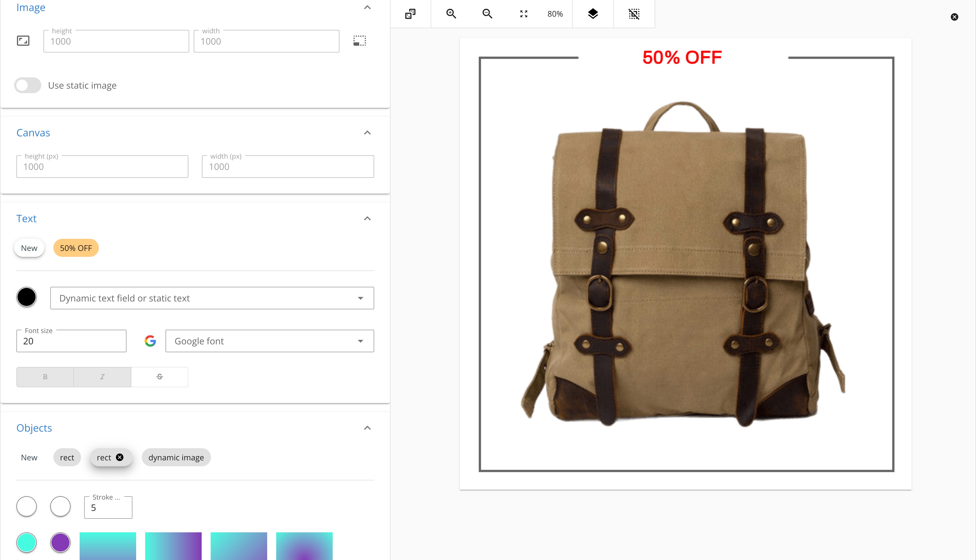
Task: Click the font size input field
Action: [70, 341]
